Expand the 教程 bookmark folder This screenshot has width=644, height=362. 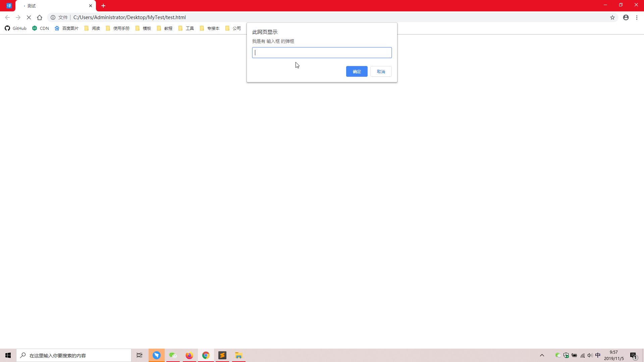[x=165, y=28]
